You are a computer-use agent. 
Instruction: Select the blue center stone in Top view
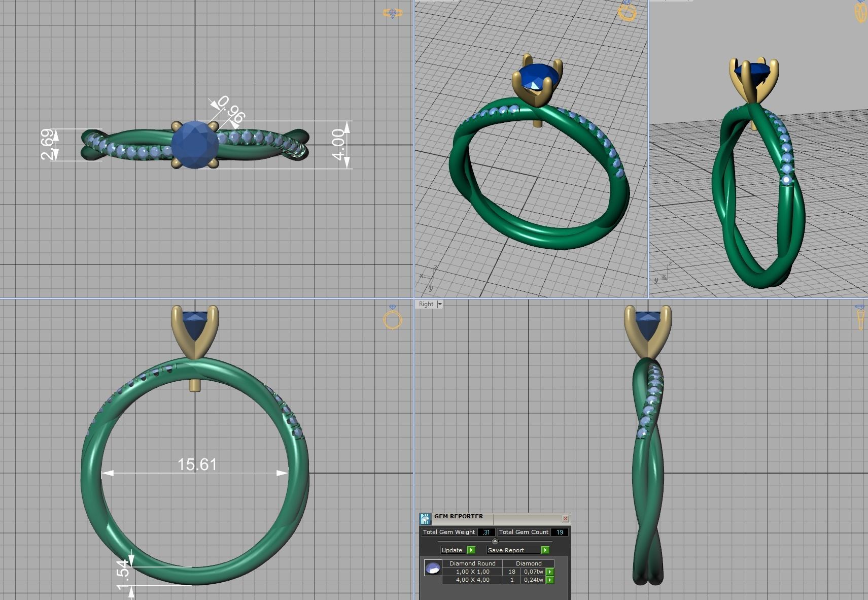(195, 144)
